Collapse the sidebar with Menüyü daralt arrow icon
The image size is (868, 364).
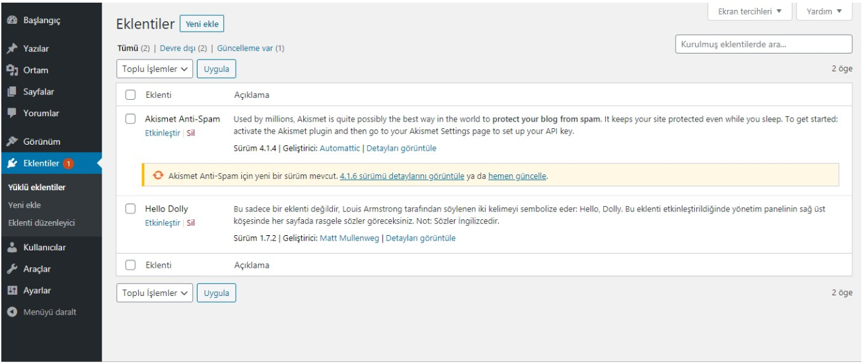click(x=12, y=312)
